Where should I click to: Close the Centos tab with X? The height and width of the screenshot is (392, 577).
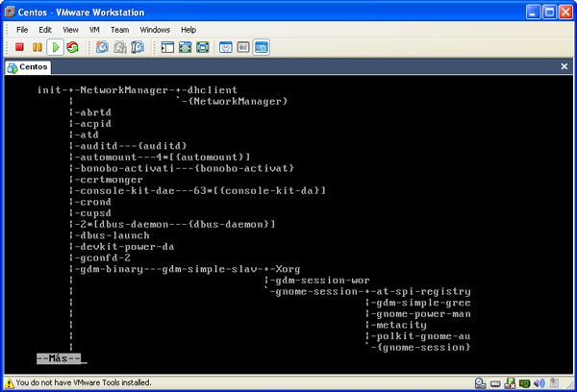564,68
